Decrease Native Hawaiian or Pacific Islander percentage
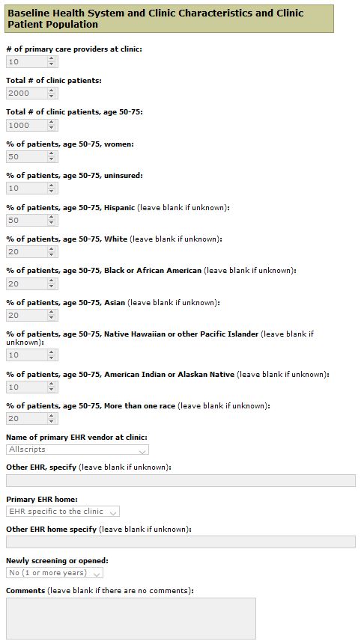 (x=52, y=358)
